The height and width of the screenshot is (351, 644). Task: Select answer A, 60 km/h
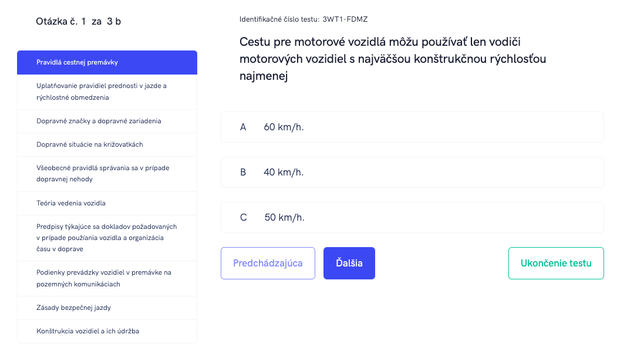click(412, 127)
